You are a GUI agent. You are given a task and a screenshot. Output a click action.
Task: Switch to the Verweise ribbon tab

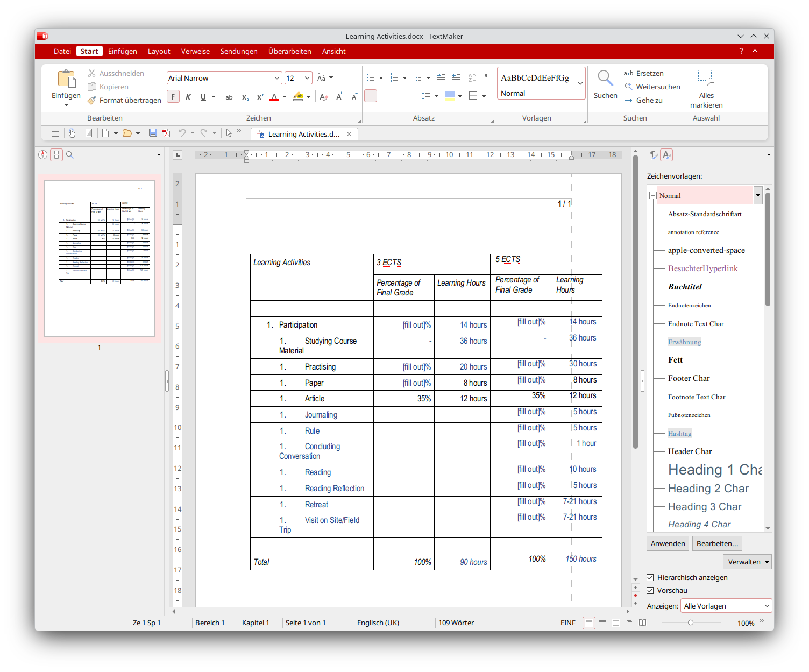pyautogui.click(x=195, y=51)
